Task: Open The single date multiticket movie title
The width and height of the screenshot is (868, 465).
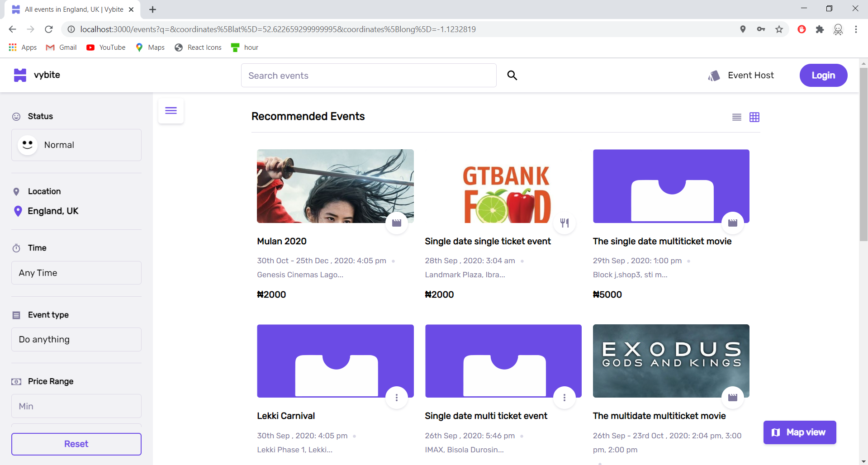Action: point(662,242)
